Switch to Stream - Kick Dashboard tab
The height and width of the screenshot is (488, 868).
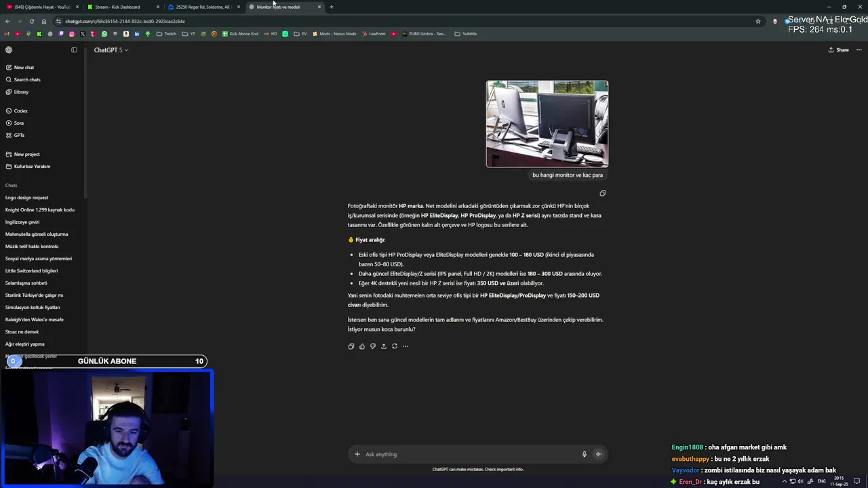(x=122, y=7)
